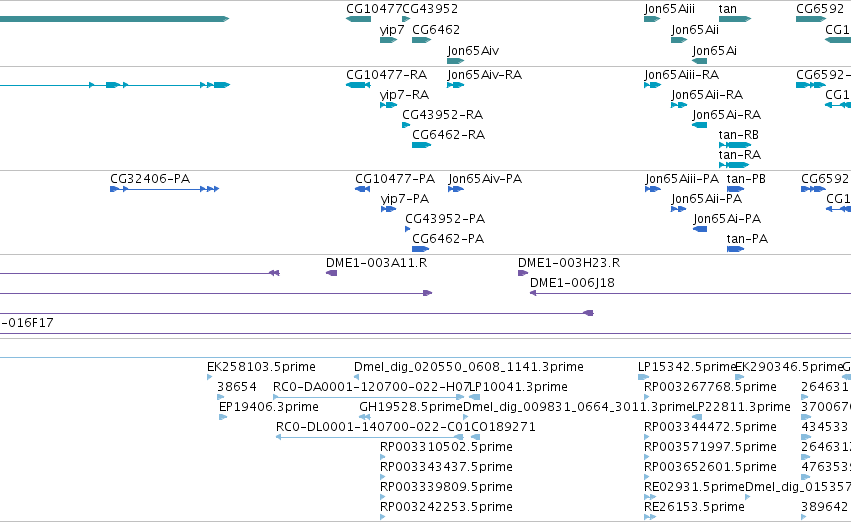This screenshot has width=851, height=522.
Task: Click the RE26153.5prime EST label
Action: coord(694,507)
